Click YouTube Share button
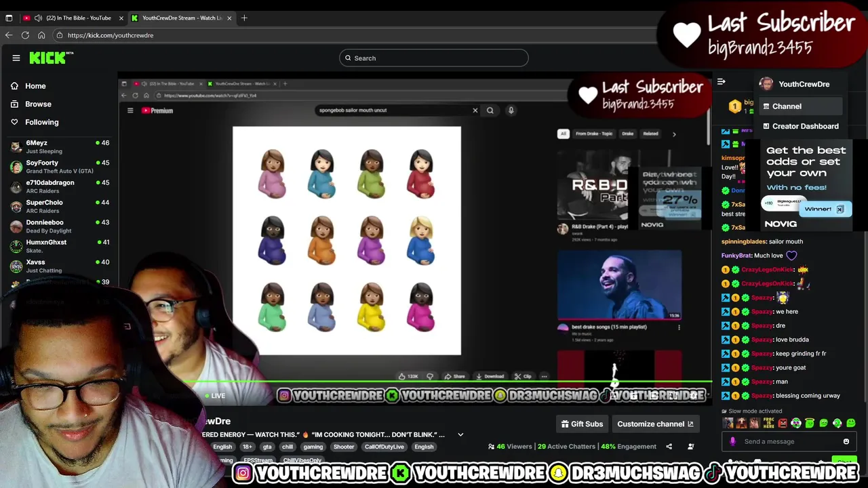The height and width of the screenshot is (488, 868). click(454, 376)
